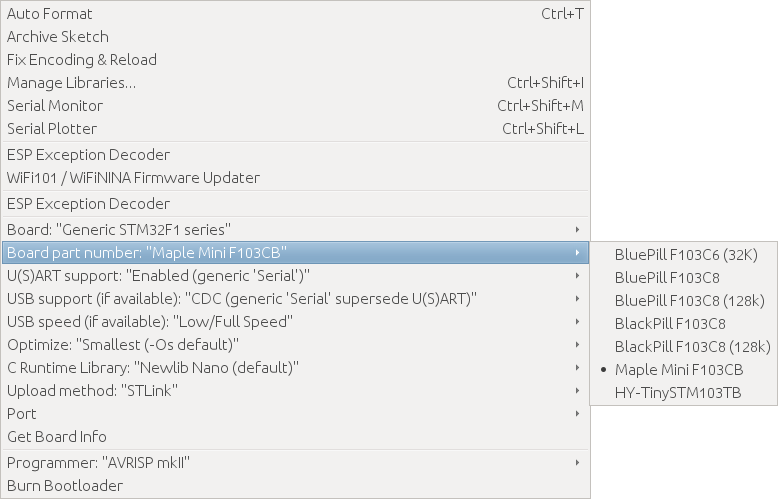778x499 pixels.
Task: Choose BluePill F103C8 (128k) option
Action: tap(689, 301)
